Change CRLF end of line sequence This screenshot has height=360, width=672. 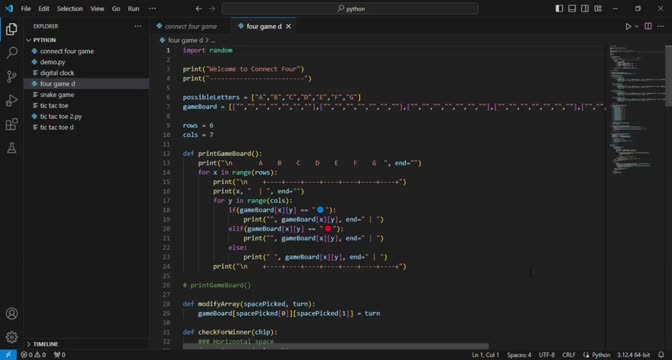569,355
